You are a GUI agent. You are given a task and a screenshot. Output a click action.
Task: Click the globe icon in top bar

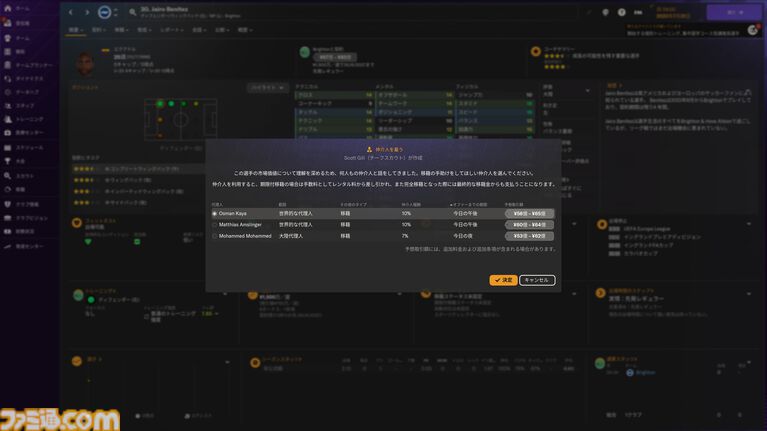(x=605, y=12)
